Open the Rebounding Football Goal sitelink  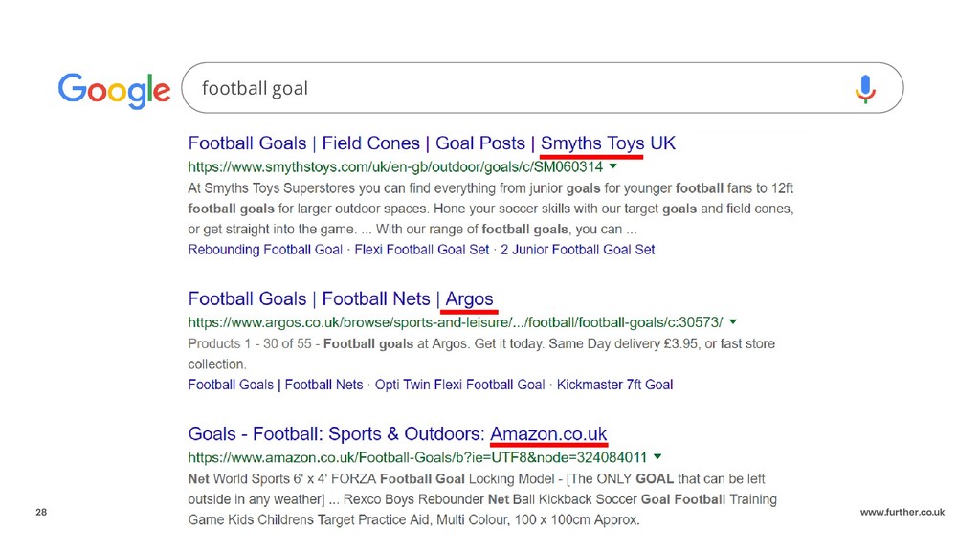point(265,250)
